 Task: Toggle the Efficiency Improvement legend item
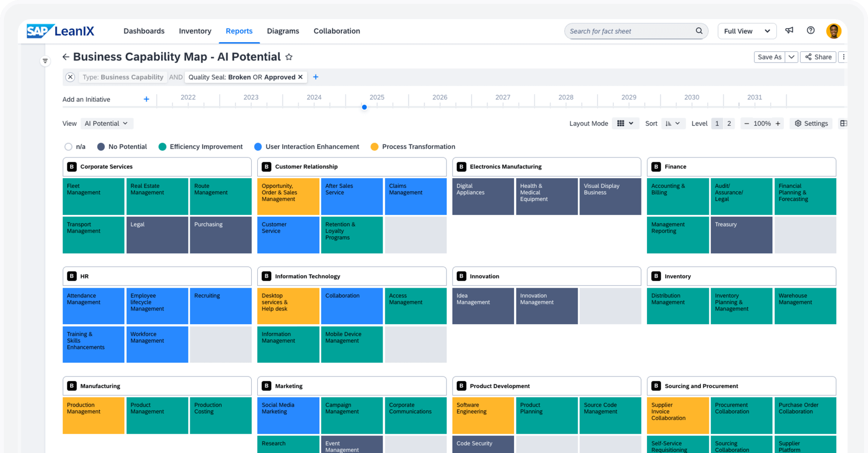click(200, 146)
